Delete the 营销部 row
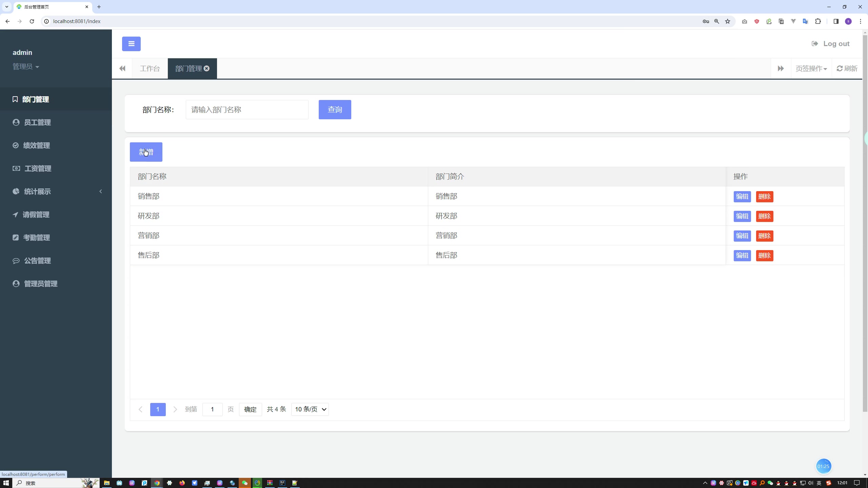This screenshot has width=868, height=488. (765, 236)
